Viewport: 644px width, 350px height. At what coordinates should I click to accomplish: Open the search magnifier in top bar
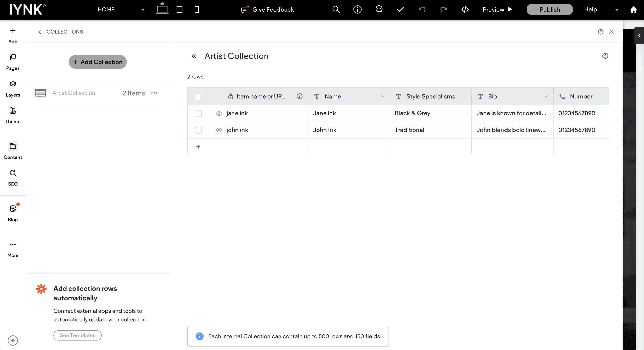pyautogui.click(x=336, y=9)
